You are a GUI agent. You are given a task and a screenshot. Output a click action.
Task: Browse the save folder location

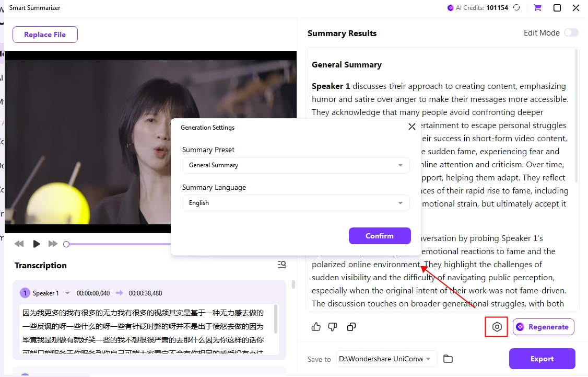click(x=448, y=359)
